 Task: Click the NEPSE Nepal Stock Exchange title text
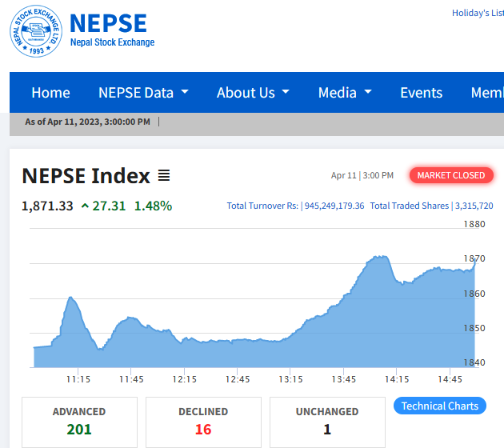tap(112, 30)
